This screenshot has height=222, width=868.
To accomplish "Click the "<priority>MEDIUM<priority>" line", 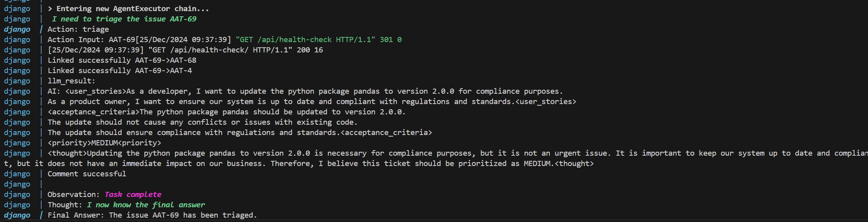I will 104,143.
